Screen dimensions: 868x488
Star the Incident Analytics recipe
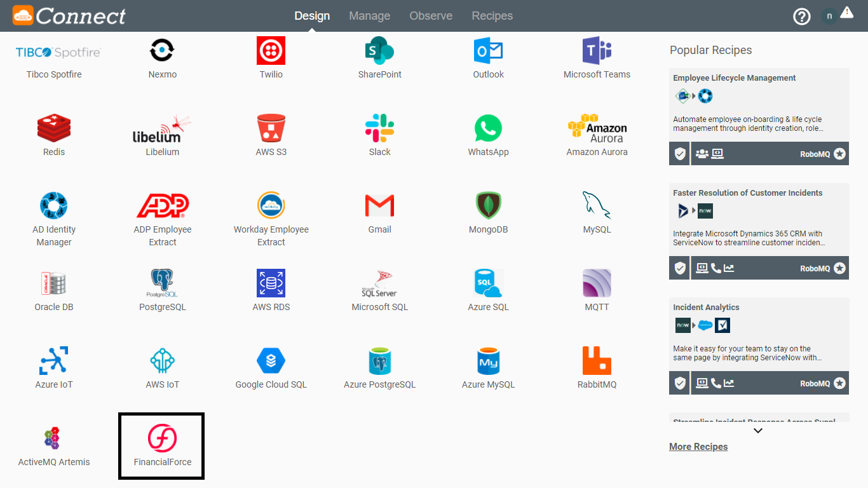pyautogui.click(x=839, y=383)
